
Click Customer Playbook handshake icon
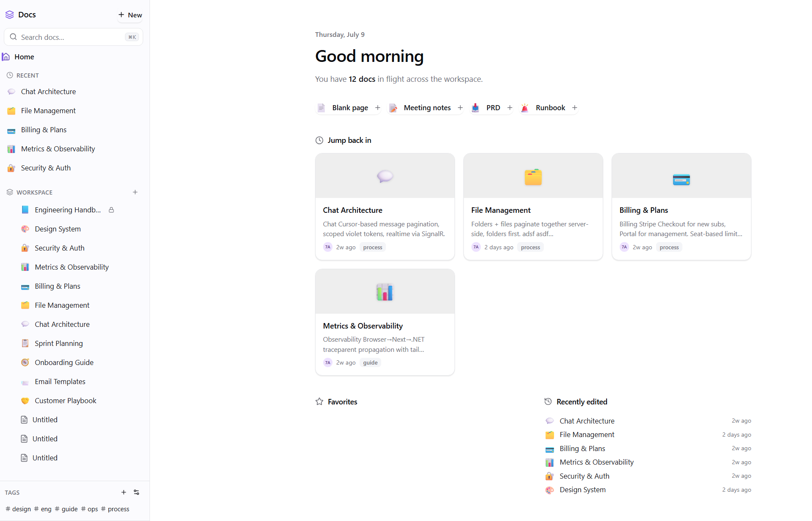[x=25, y=401]
